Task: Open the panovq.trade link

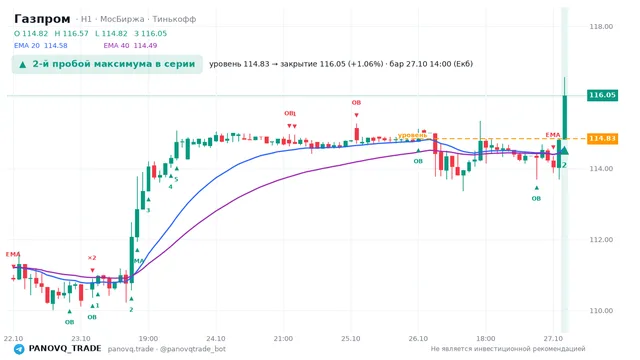Action: click(x=131, y=349)
